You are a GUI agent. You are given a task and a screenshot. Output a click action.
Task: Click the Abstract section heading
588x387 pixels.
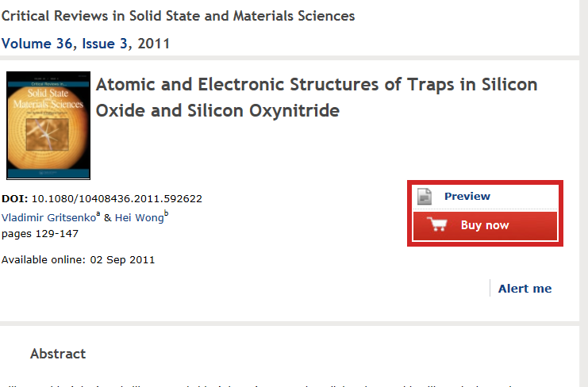pyautogui.click(x=58, y=354)
